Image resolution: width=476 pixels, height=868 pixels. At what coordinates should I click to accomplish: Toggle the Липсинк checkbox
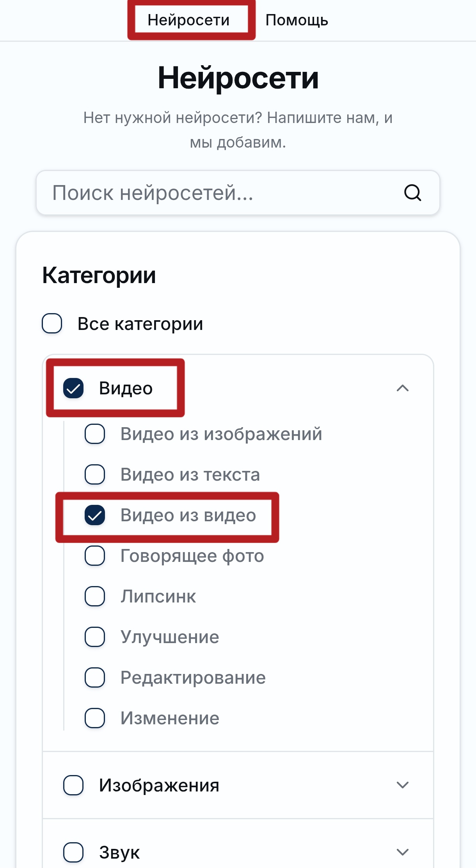(95, 596)
